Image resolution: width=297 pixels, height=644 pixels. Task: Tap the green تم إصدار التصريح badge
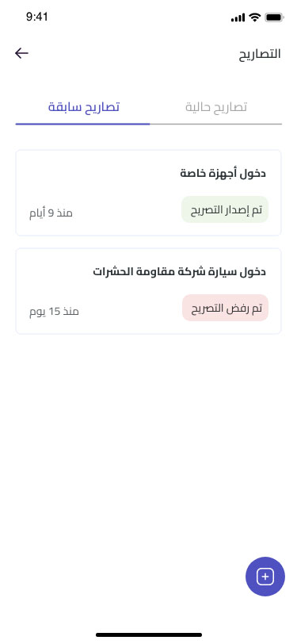pos(225,209)
